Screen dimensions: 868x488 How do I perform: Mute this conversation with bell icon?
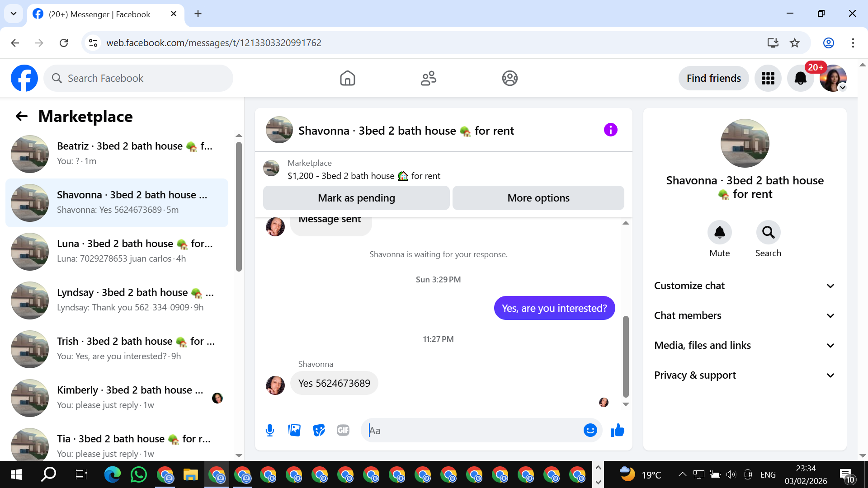click(x=719, y=232)
